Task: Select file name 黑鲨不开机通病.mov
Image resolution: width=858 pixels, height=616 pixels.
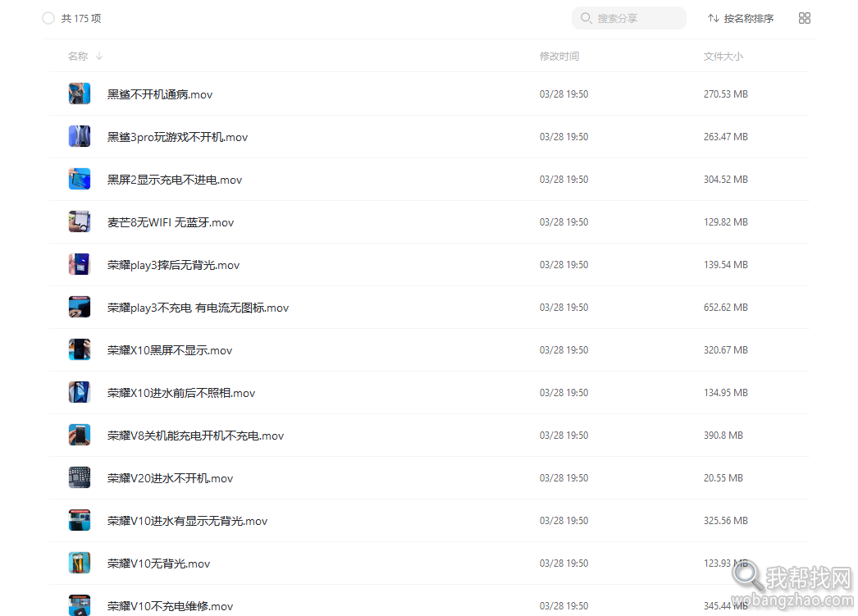Action: point(160,94)
